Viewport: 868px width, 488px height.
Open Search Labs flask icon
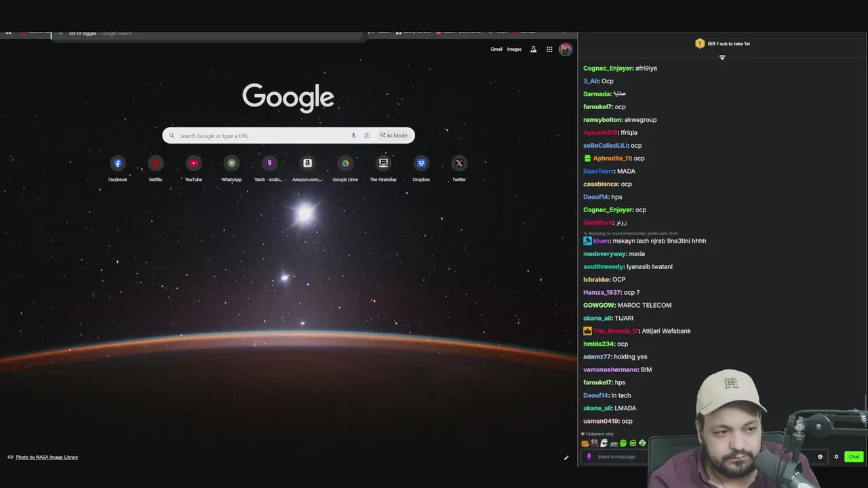pyautogui.click(x=534, y=49)
